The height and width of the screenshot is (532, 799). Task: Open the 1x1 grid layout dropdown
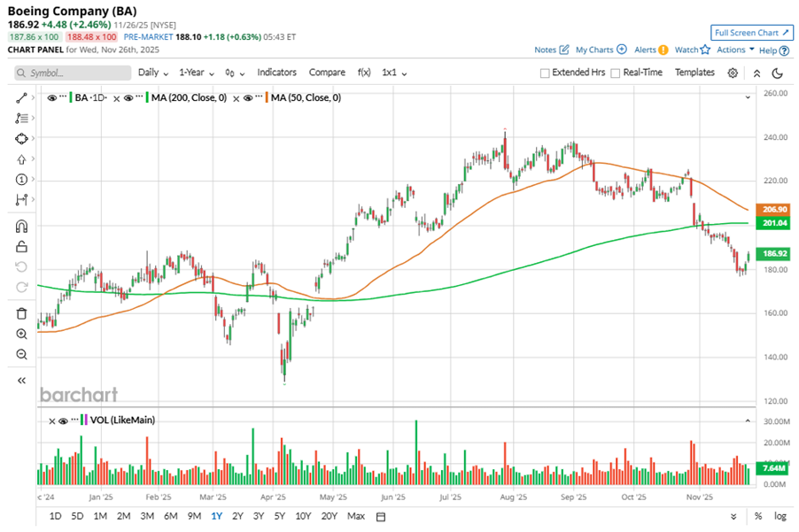pyautogui.click(x=394, y=73)
